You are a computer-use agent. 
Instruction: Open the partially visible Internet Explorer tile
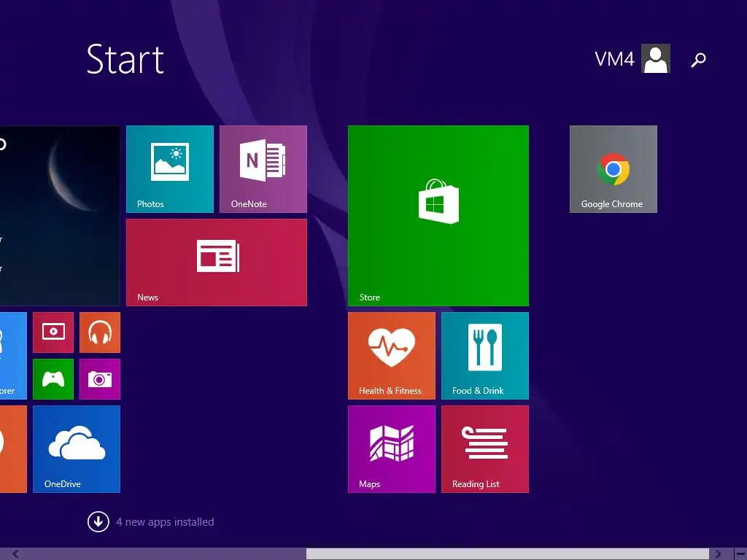tap(13, 356)
